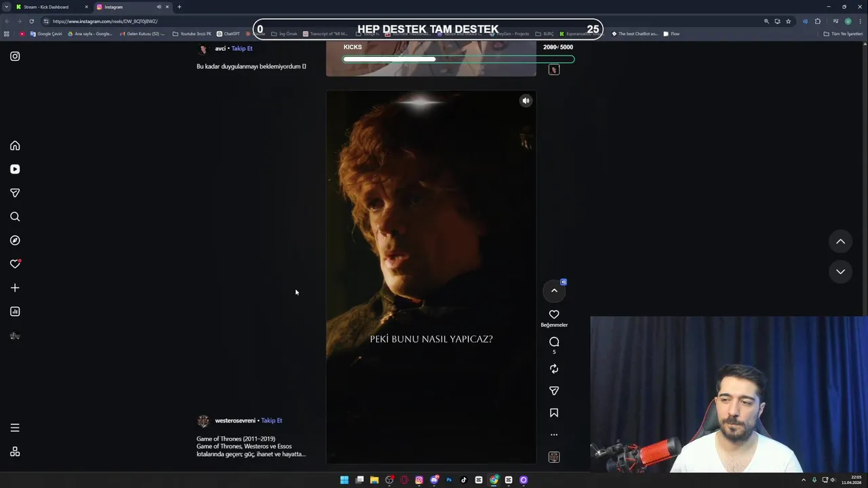This screenshot has height=488, width=868.
Task: Open Instagram Search from sidebar
Action: coord(15,217)
